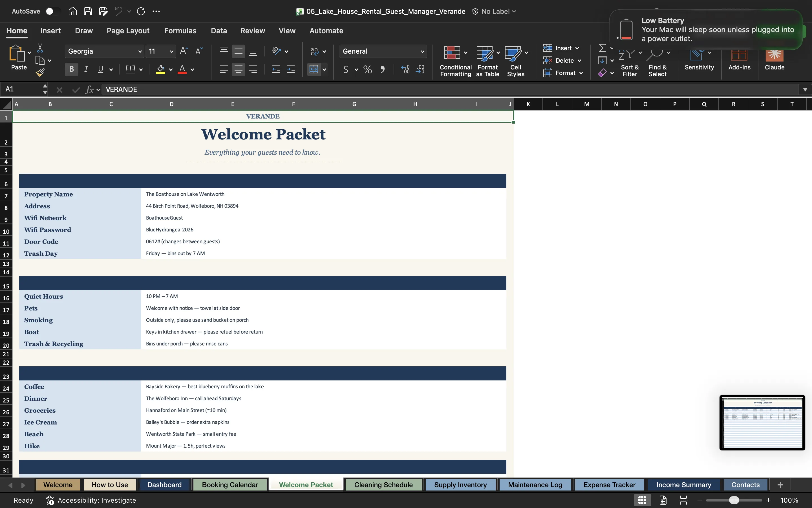The width and height of the screenshot is (812, 508).
Task: Toggle Underline formatting
Action: (100, 69)
